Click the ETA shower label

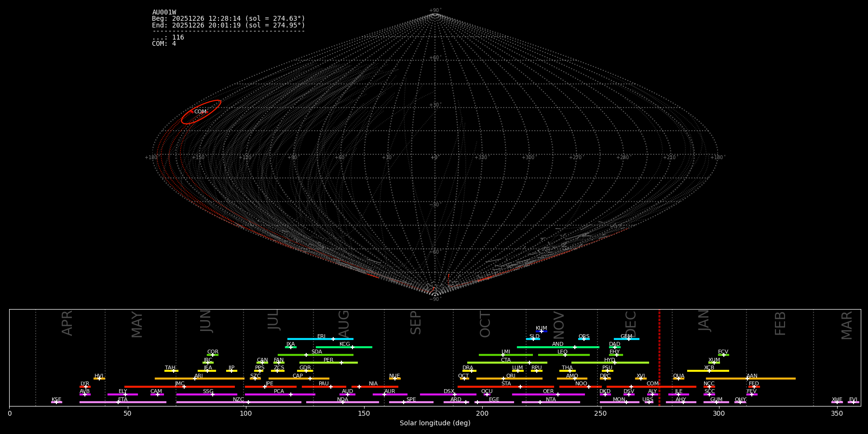click(123, 400)
